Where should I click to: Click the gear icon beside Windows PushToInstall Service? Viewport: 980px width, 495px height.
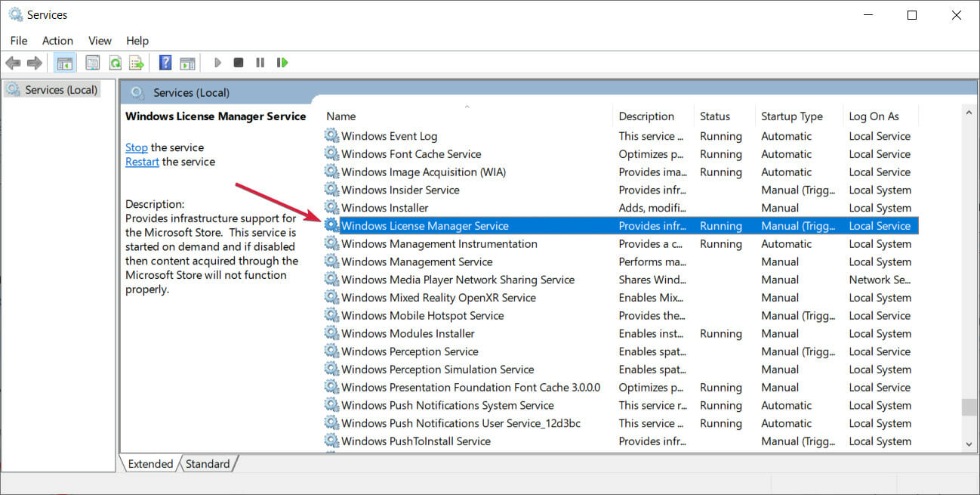[331, 441]
